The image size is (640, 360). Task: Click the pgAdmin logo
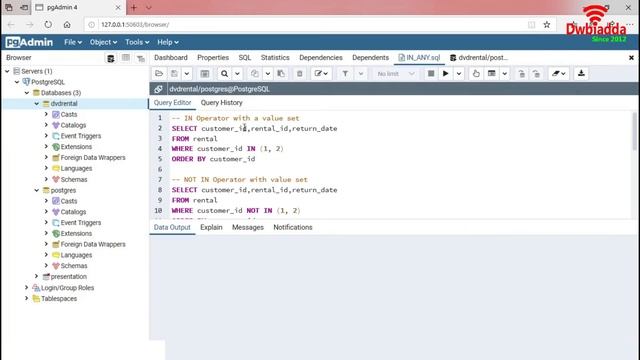click(x=29, y=42)
